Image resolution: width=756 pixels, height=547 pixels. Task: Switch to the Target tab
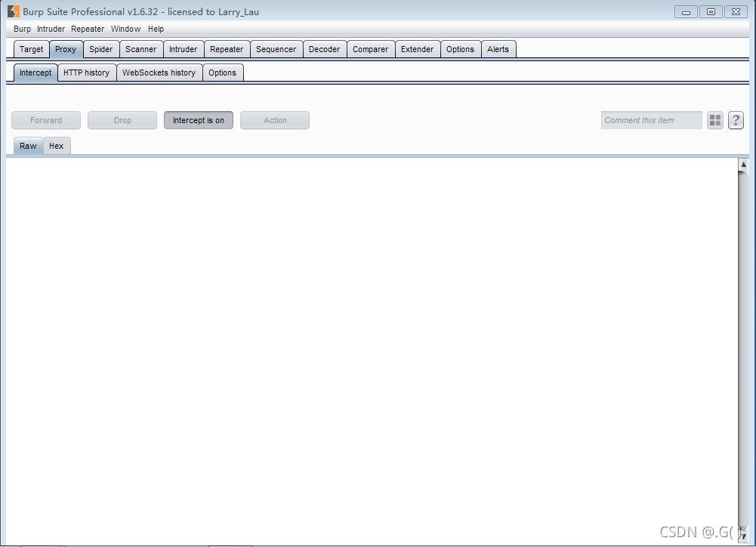click(x=31, y=49)
